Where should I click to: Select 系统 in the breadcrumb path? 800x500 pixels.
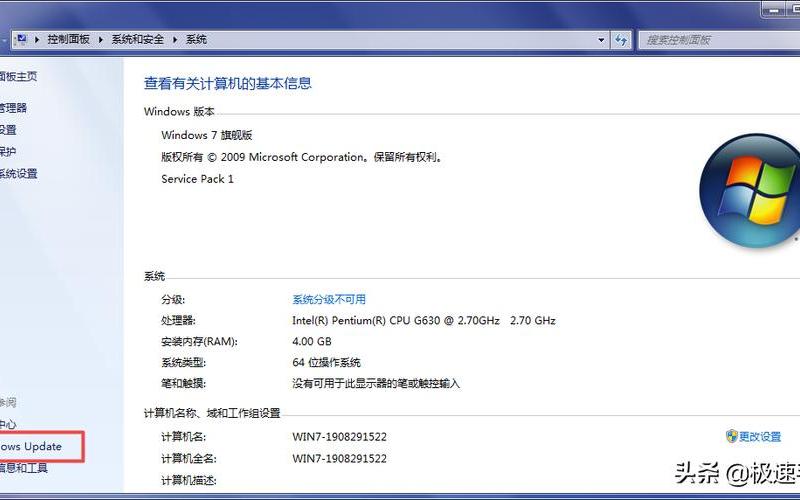point(196,40)
